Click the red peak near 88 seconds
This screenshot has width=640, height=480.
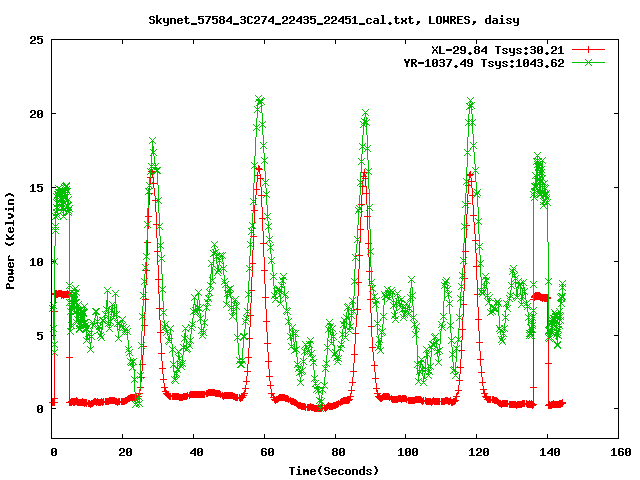[364, 173]
